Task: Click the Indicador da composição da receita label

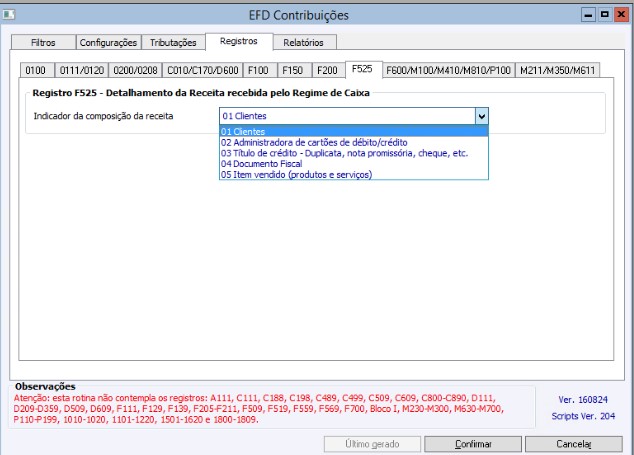Action: pyautogui.click(x=104, y=116)
